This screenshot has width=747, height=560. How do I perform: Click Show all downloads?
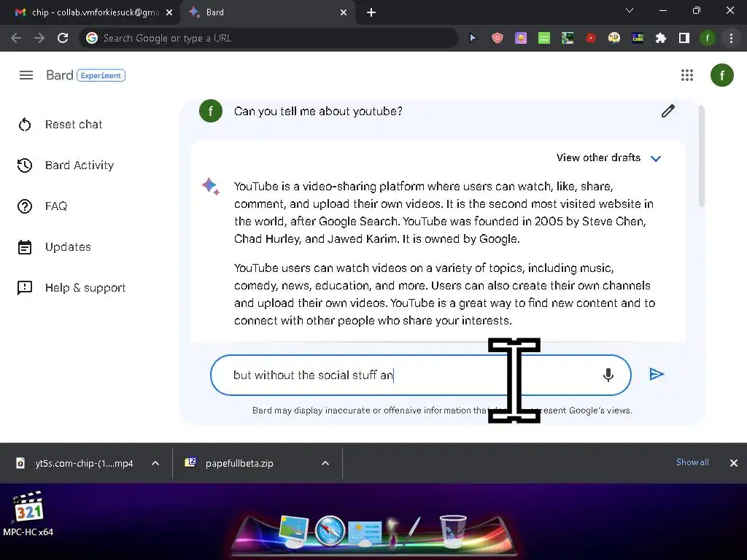click(692, 462)
